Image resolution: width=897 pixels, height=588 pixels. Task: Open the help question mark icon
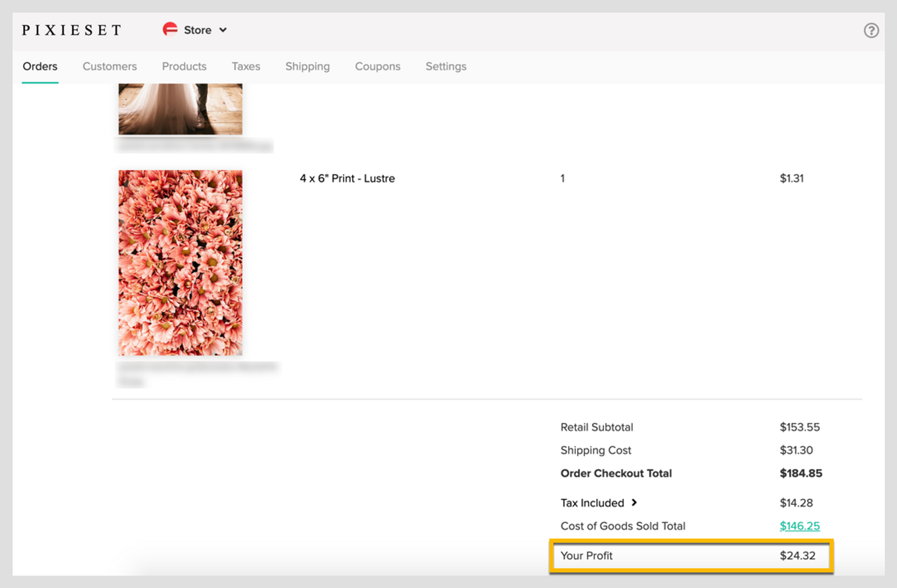click(x=871, y=30)
